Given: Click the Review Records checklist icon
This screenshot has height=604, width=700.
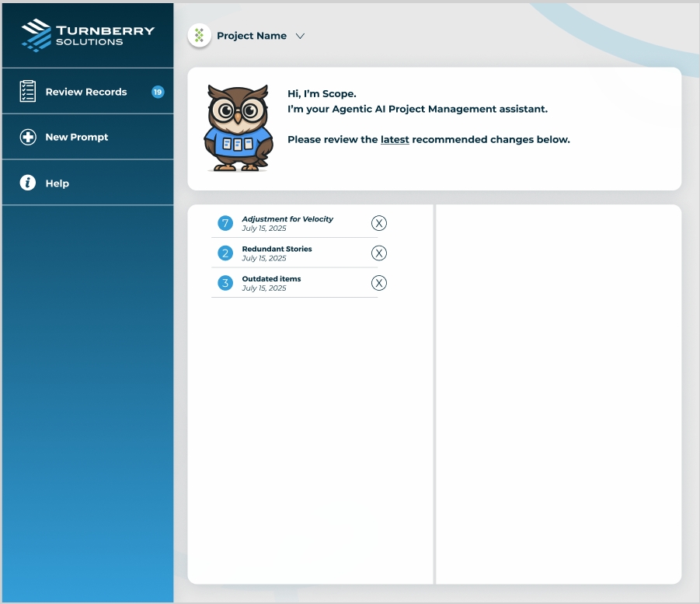Looking at the screenshot, I should click(28, 92).
